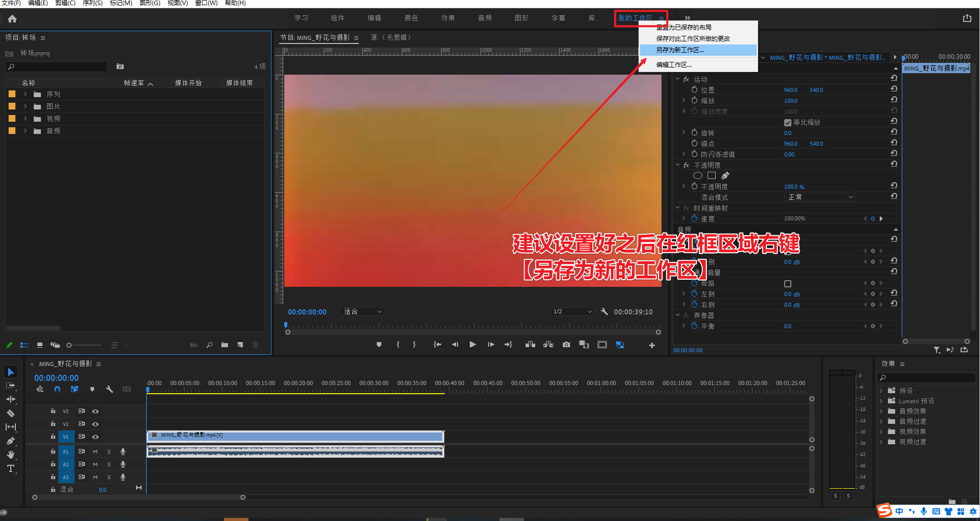Screen dimensions: 980x521
Task: Open the Program monitor wrench settings
Action: pyautogui.click(x=604, y=311)
